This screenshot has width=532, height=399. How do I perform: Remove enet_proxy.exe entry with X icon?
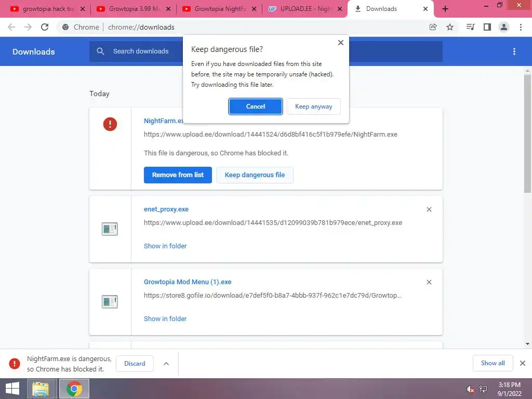click(429, 209)
